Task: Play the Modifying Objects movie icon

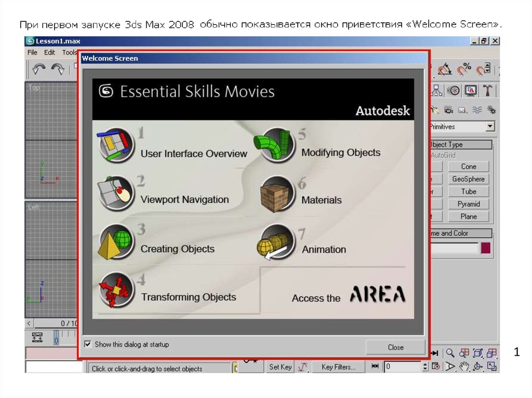Action: coord(274,145)
